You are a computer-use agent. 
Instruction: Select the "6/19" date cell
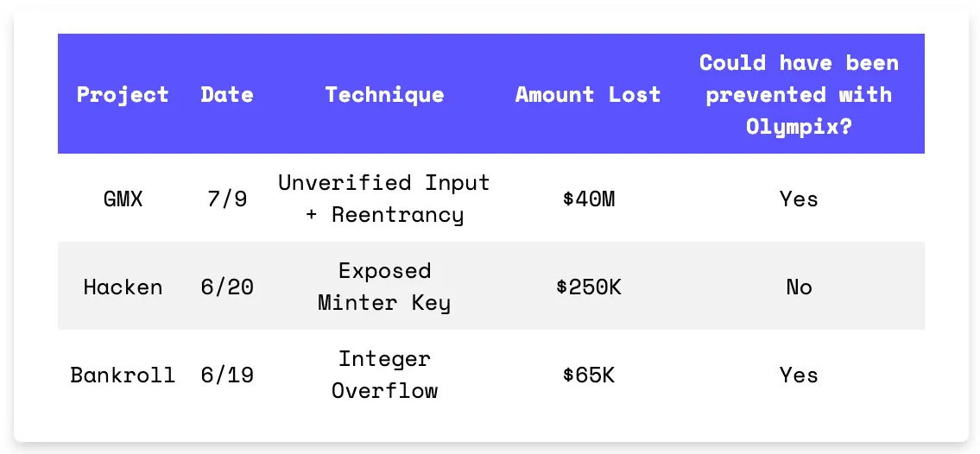click(x=227, y=375)
